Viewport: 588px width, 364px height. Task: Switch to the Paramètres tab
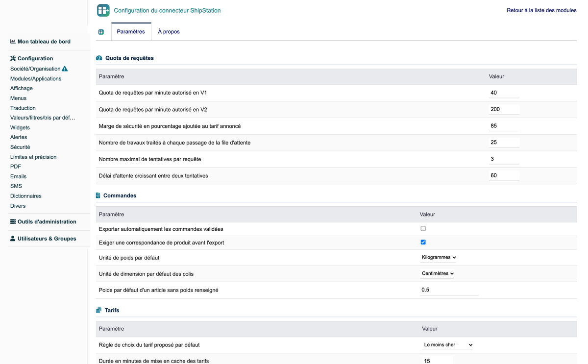(131, 32)
